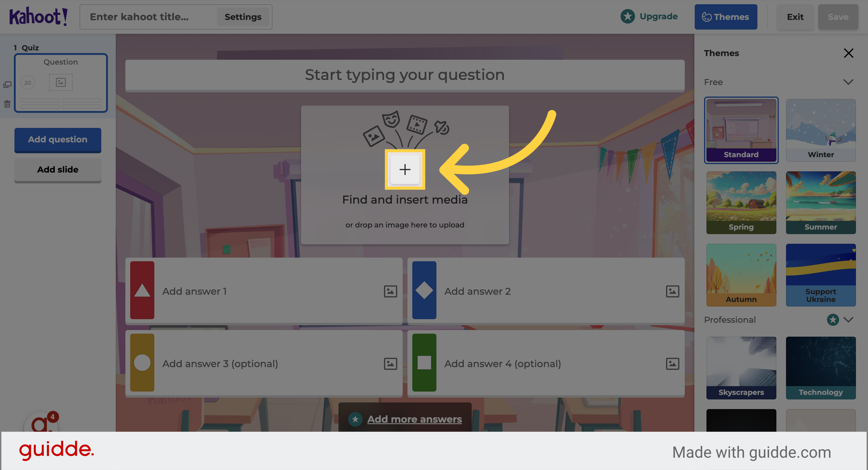Expand the Professional themes section
This screenshot has height=470, width=868.
click(848, 320)
